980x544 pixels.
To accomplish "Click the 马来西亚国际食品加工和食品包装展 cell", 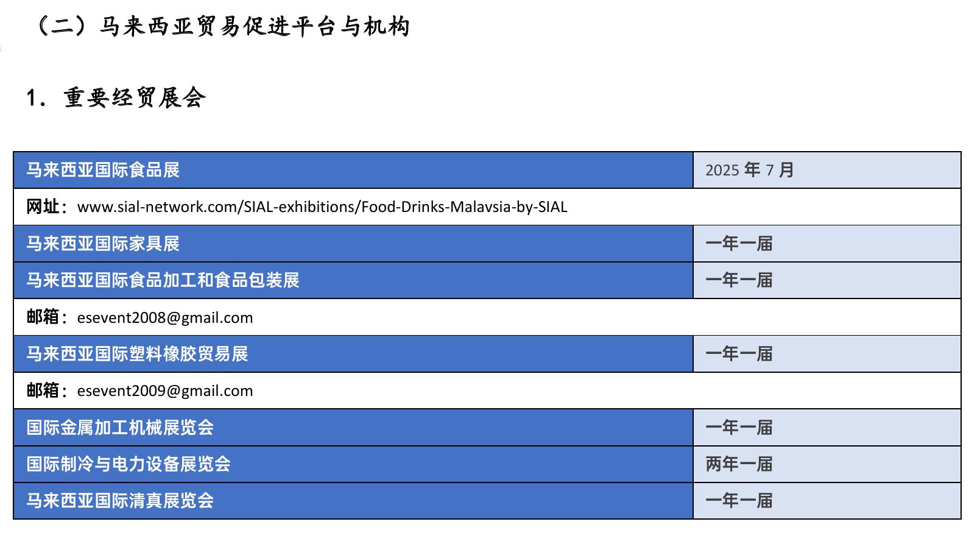I will tap(353, 280).
